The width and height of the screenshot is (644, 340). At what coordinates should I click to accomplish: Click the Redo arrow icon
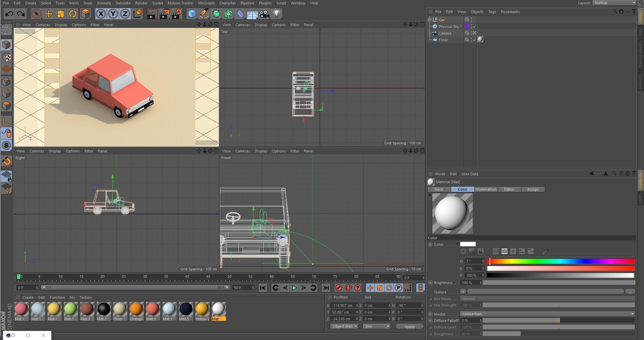click(x=21, y=14)
